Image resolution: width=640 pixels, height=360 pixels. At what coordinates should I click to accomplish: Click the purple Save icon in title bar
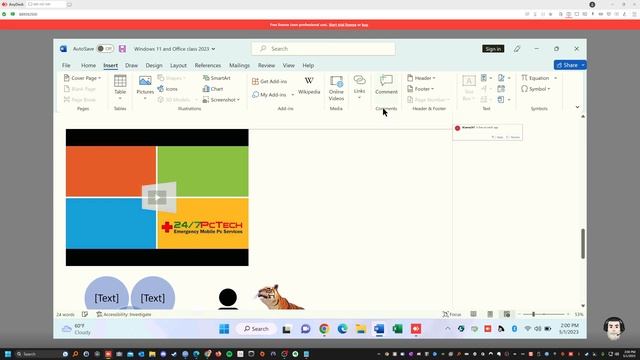pyautogui.click(x=122, y=49)
